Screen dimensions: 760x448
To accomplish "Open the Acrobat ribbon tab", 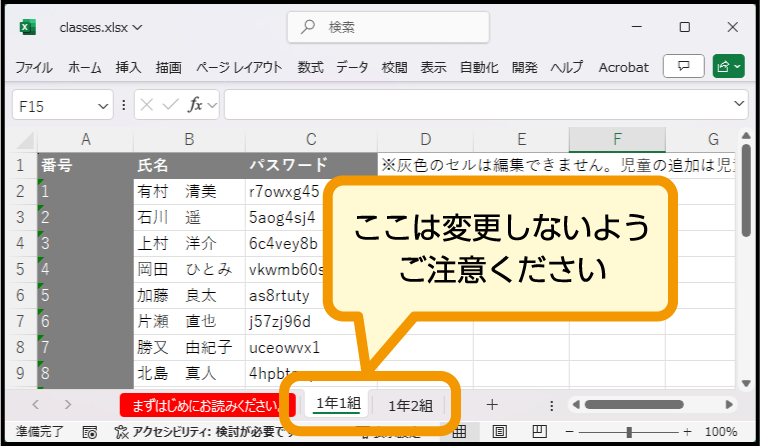I will pyautogui.click(x=623, y=67).
